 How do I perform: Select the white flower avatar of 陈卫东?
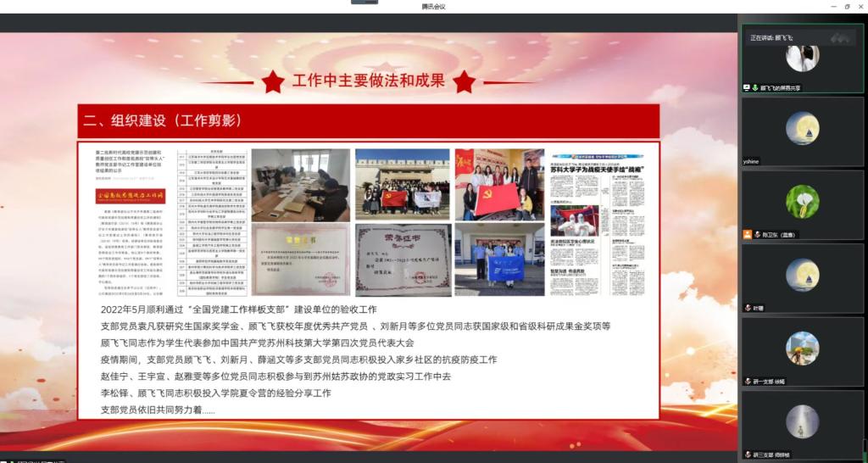coord(803,202)
